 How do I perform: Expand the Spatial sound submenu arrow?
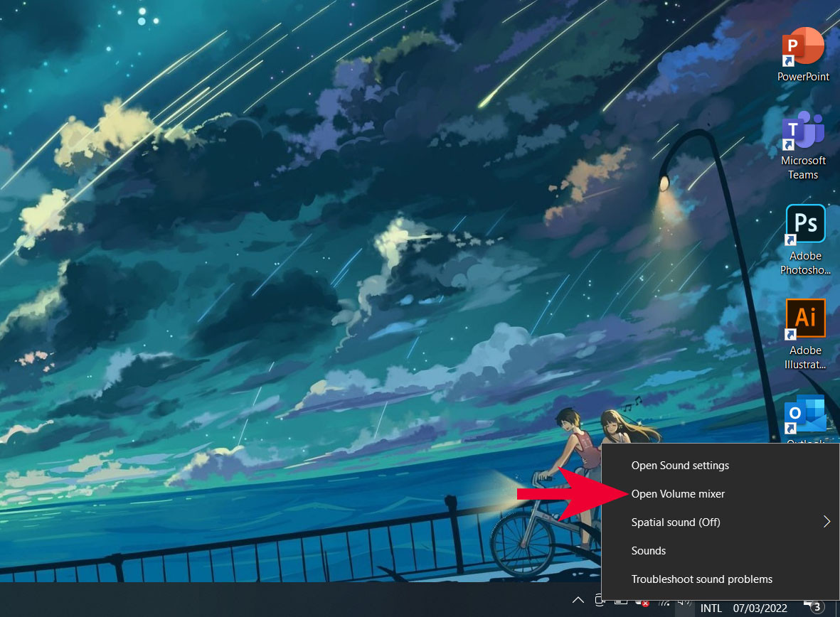pos(826,522)
